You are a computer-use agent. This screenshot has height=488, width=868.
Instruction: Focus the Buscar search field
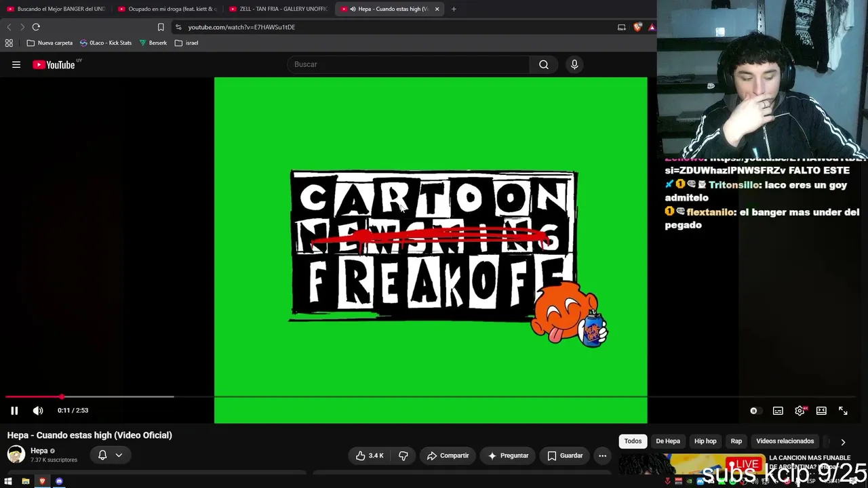[x=408, y=64]
